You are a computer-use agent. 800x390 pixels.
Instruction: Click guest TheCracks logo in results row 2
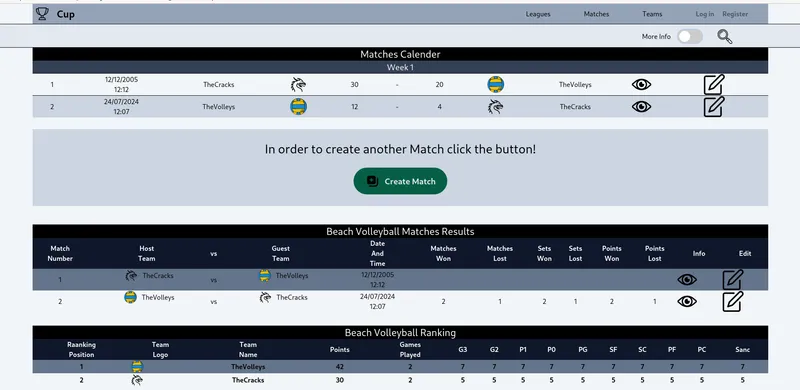(x=265, y=297)
